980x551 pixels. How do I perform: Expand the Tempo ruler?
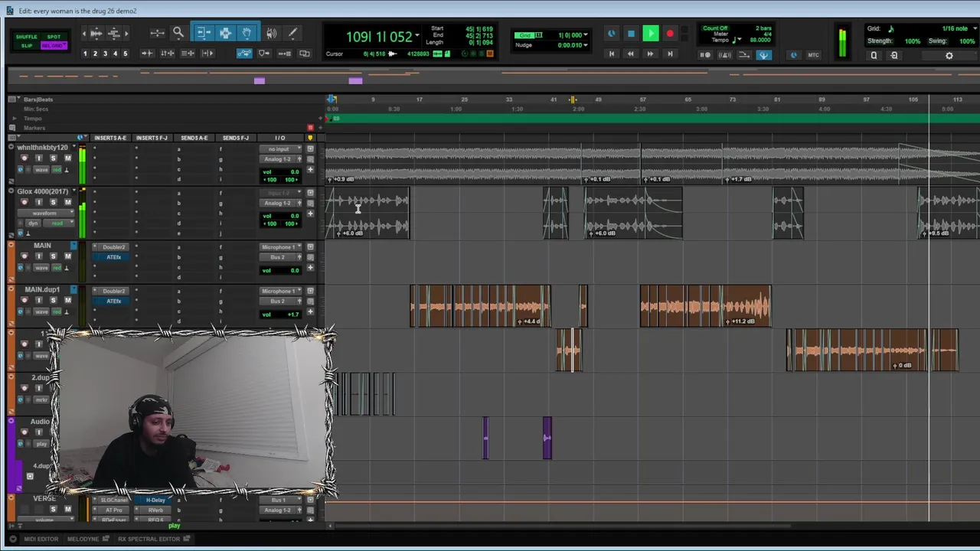pyautogui.click(x=14, y=119)
